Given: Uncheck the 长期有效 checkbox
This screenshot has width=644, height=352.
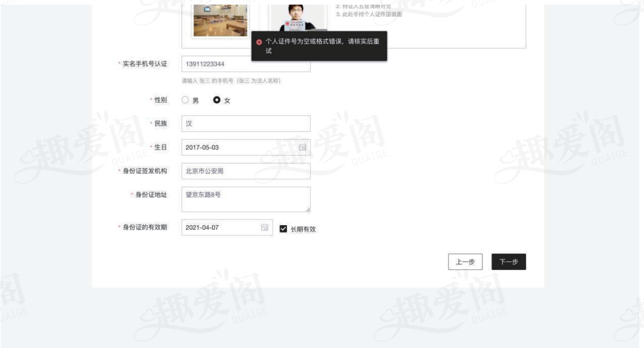Looking at the screenshot, I should coord(283,229).
